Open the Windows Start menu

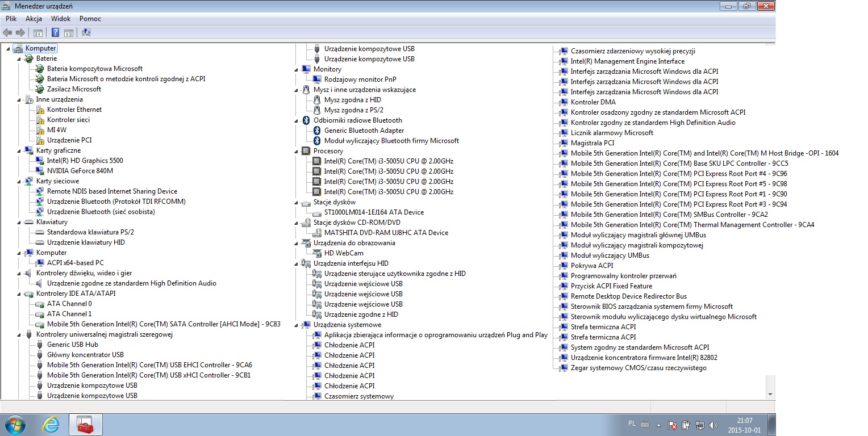click(15, 424)
